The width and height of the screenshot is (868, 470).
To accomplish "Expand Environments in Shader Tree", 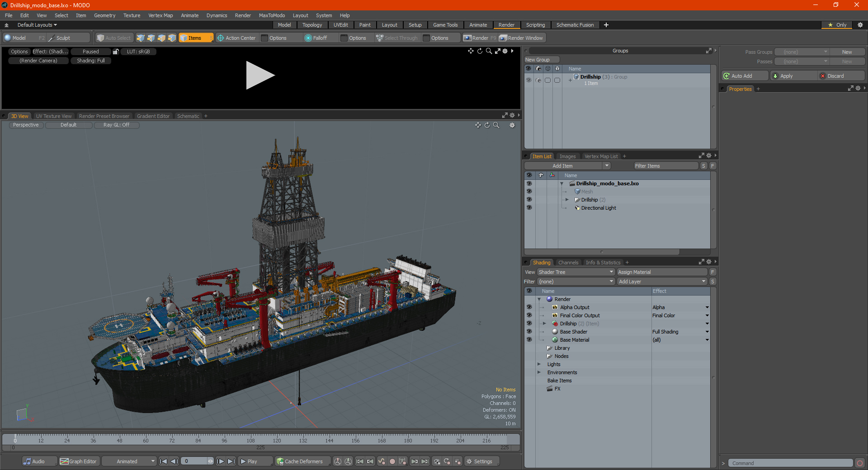I will [539, 372].
